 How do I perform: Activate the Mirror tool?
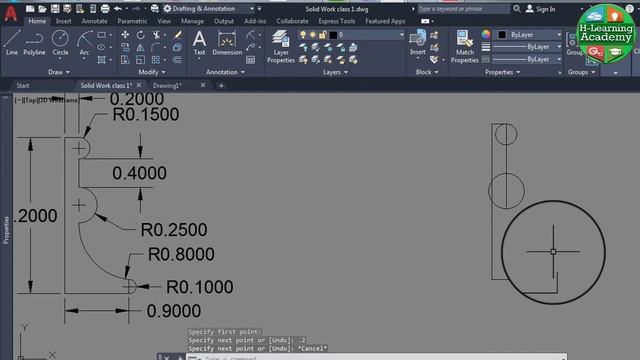click(x=140, y=47)
